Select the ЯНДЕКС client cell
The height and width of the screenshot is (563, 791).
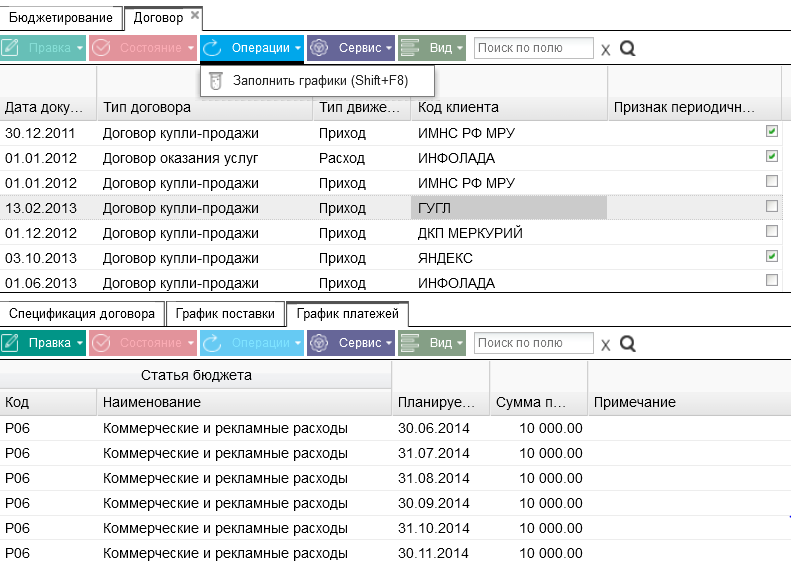tap(509, 258)
